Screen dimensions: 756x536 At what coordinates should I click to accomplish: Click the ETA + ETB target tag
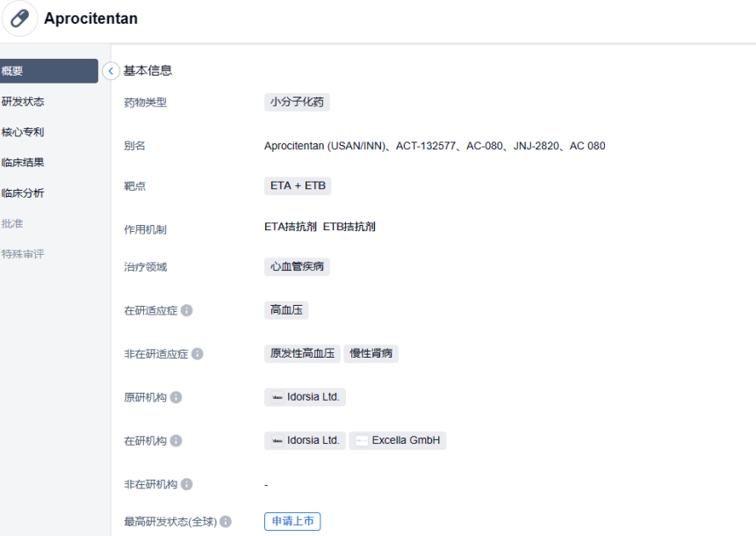298,186
